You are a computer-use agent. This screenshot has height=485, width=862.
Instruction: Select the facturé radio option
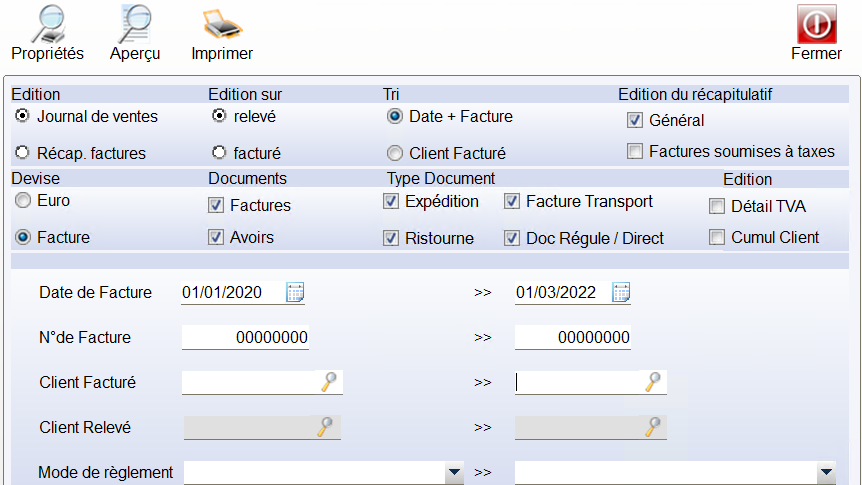tap(220, 153)
